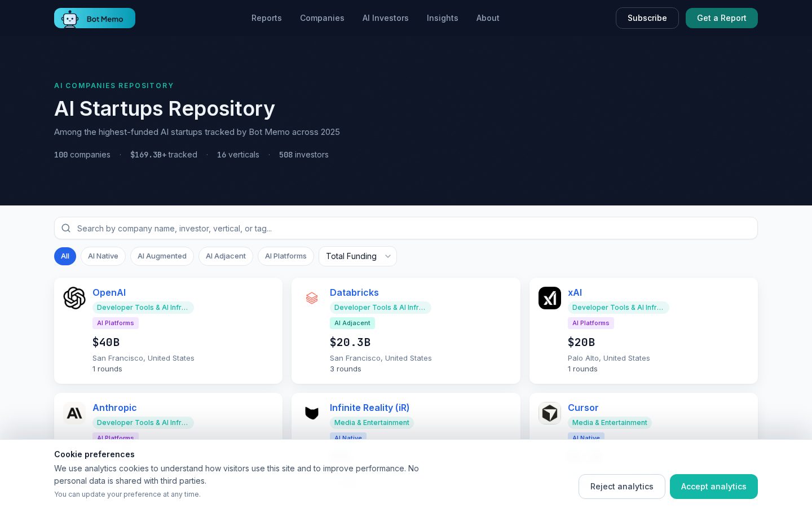Image resolution: width=812 pixels, height=508 pixels.
Task: Open the Anthropic company link
Action: tap(114, 408)
